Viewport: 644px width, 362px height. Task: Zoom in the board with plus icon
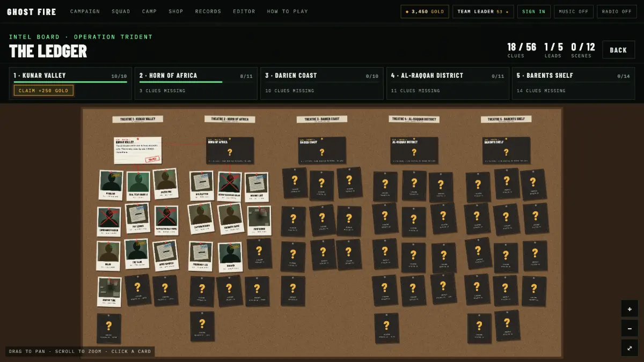coord(630,309)
